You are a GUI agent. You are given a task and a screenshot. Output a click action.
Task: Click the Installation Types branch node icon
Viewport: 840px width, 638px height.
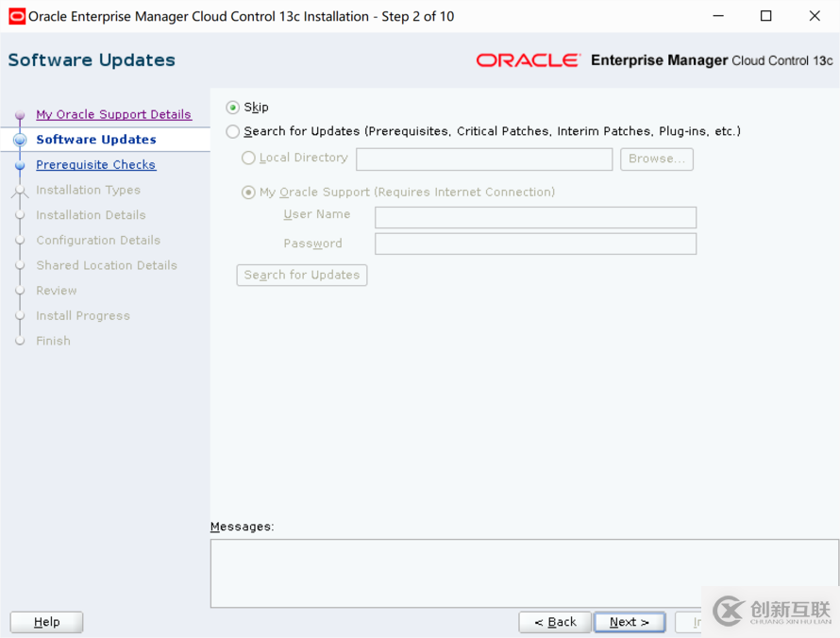coord(20,191)
